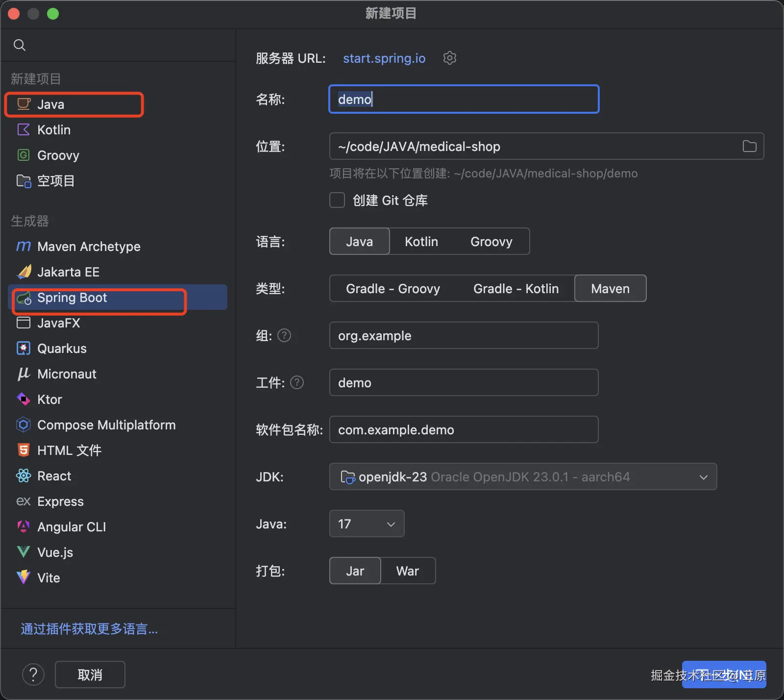
Task: Click the search magnifier icon in sidebar
Action: [20, 45]
